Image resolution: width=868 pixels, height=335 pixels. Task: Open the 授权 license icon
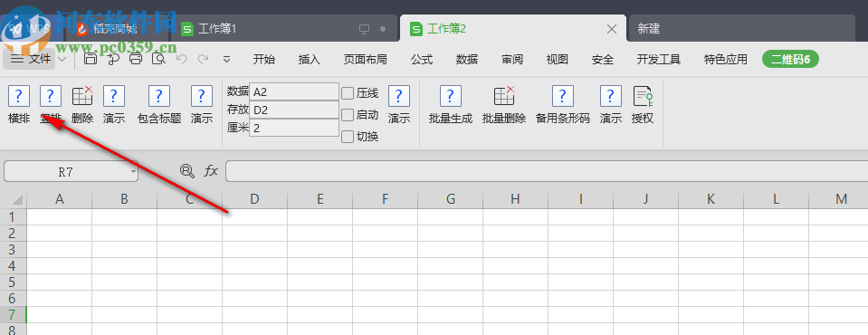[643, 96]
